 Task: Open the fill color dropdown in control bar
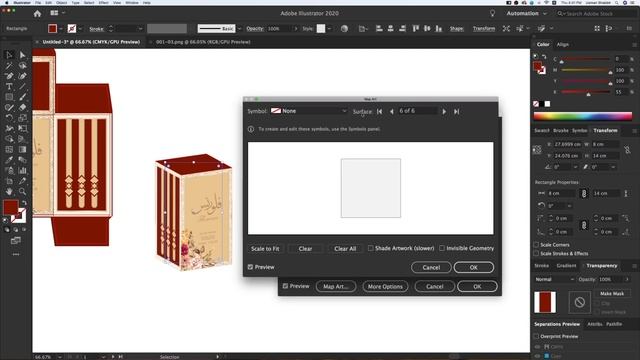pos(61,29)
